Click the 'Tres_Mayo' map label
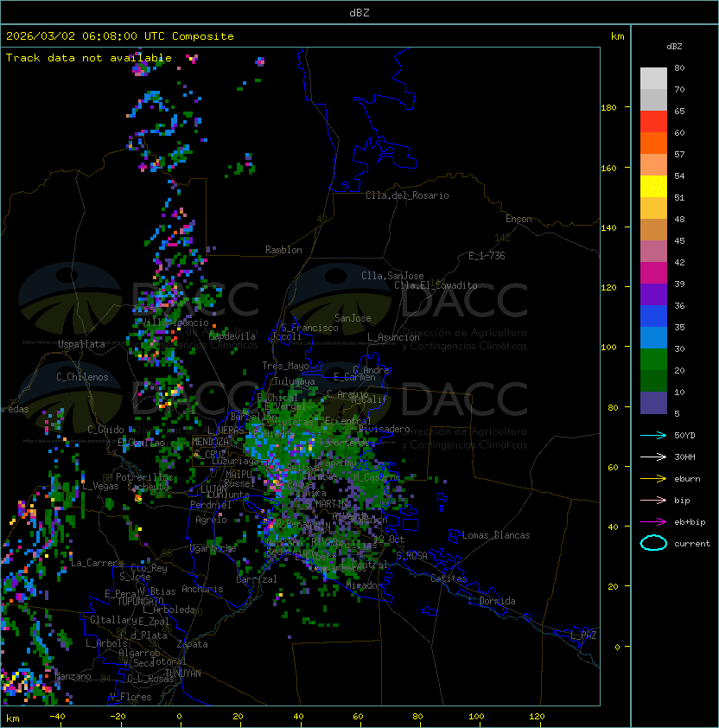The image size is (719, 728). tap(285, 366)
